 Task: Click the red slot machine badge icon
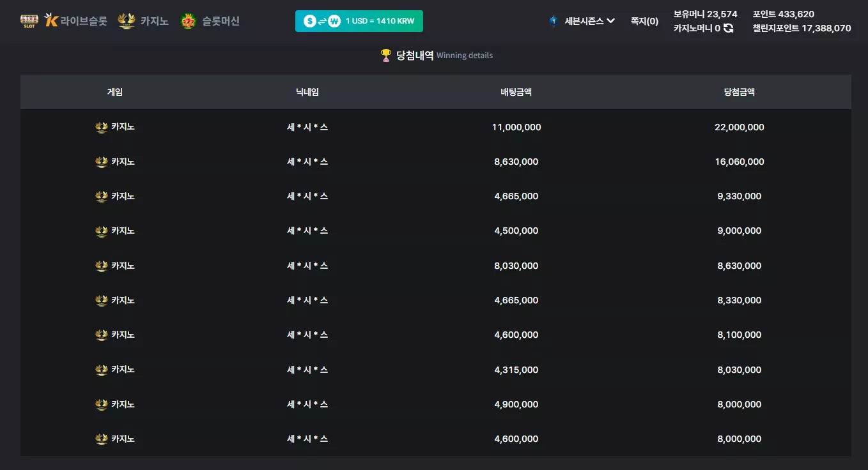coord(188,21)
